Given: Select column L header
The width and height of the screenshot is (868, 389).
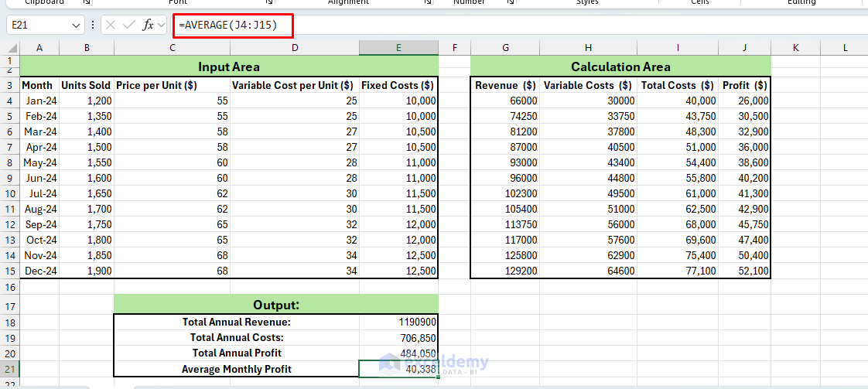Looking at the screenshot, I should tap(845, 48).
